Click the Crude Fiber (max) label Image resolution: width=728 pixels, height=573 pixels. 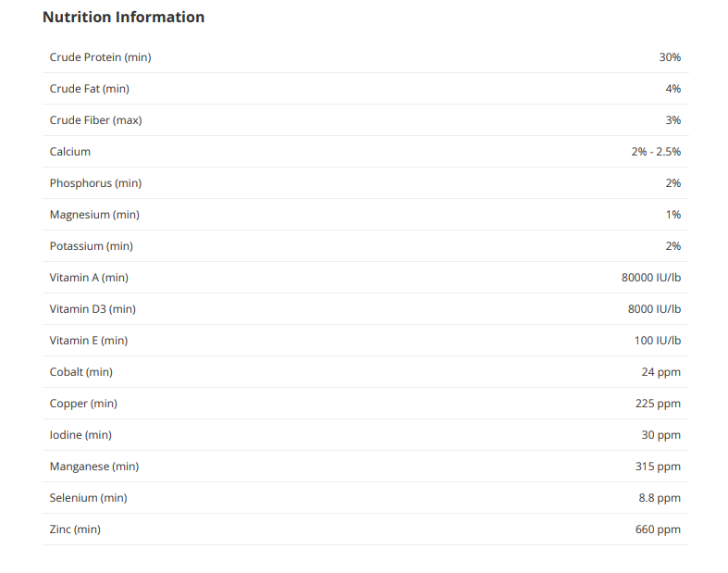point(95,120)
